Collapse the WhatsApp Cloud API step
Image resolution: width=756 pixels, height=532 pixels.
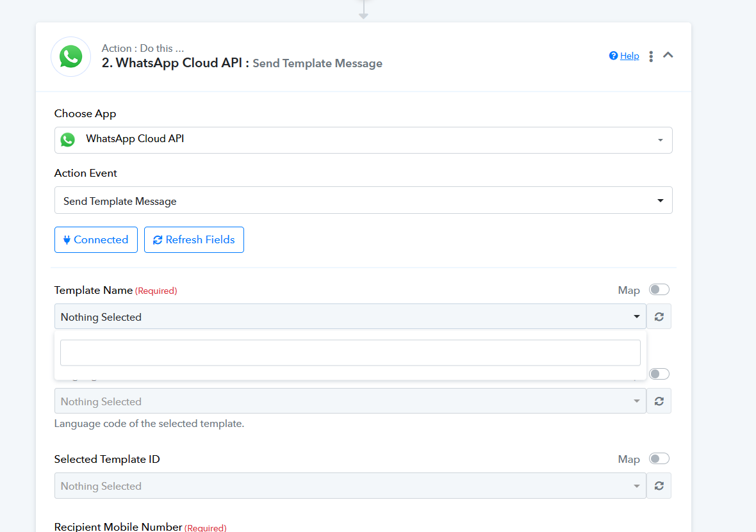coord(668,55)
